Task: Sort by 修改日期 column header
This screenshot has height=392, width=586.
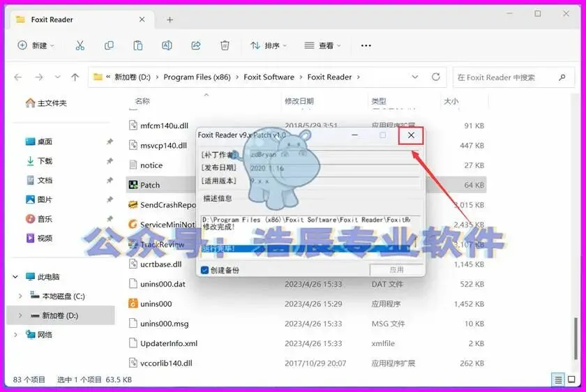Action: pyautogui.click(x=299, y=101)
